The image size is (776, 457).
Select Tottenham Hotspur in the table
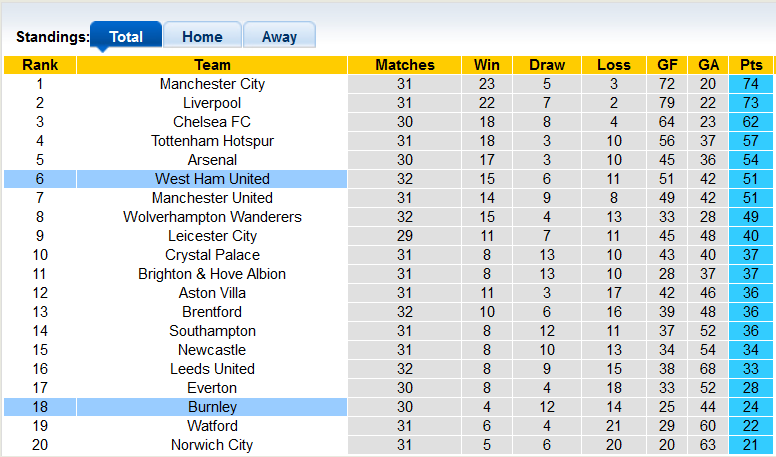212,141
